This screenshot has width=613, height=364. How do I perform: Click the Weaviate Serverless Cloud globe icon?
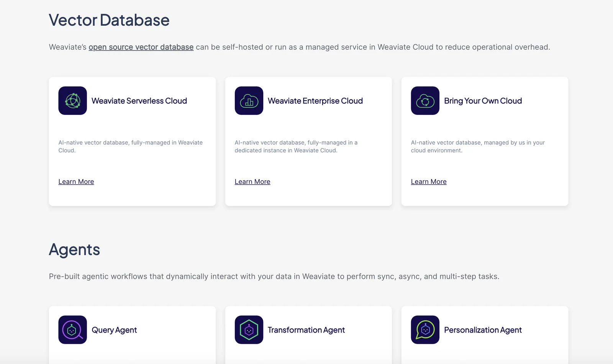click(x=72, y=101)
